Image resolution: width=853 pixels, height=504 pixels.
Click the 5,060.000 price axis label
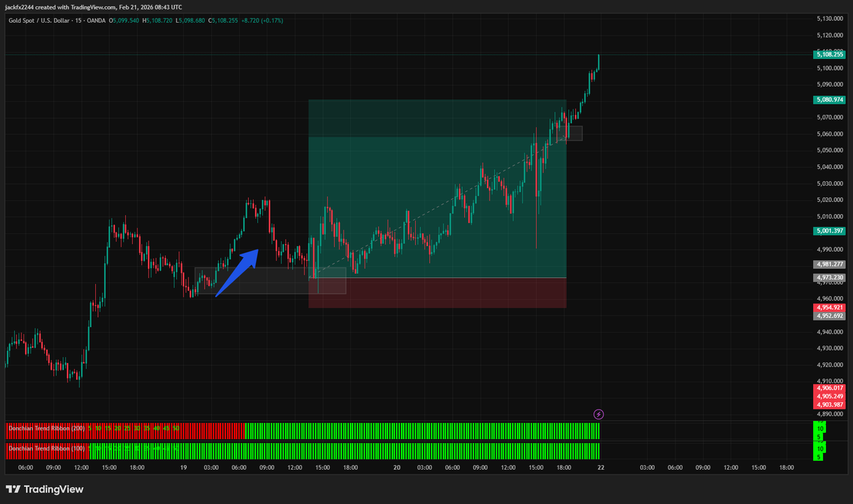[830, 134]
